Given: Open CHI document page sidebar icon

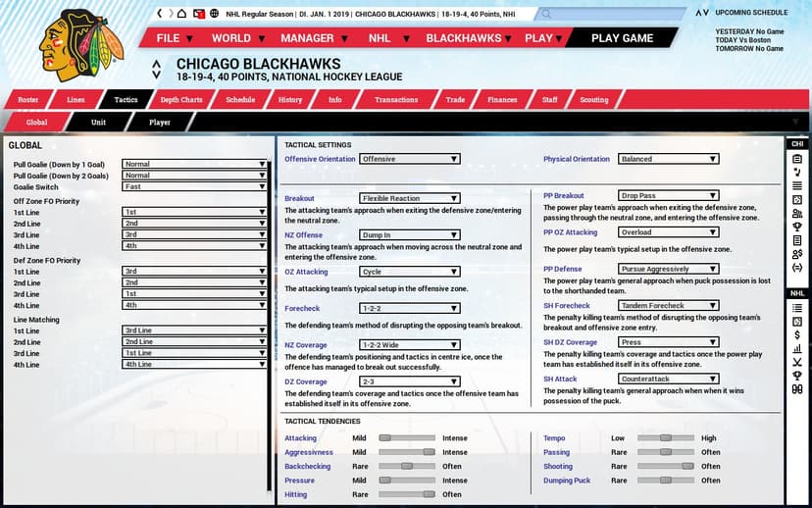Looking at the screenshot, I should 797,240.
